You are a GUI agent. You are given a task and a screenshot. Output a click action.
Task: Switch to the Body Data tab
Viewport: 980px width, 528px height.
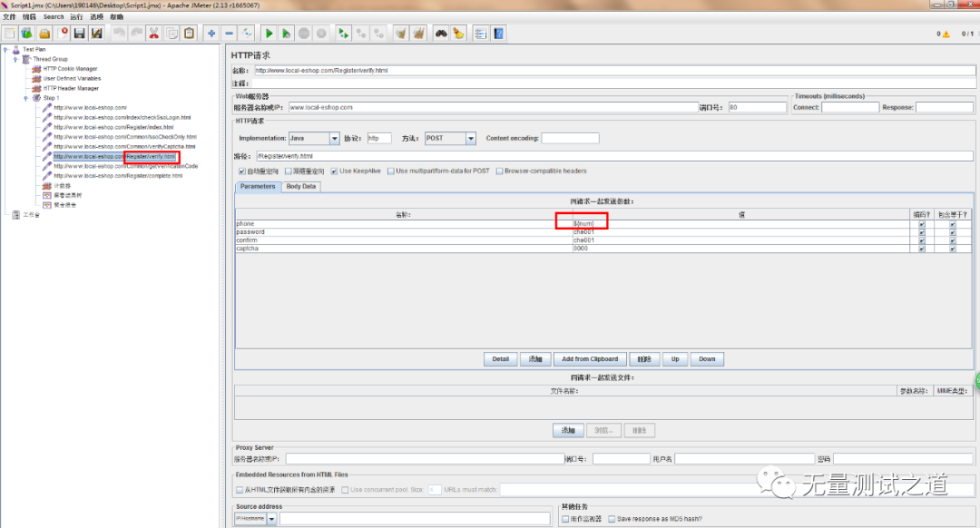(x=300, y=186)
